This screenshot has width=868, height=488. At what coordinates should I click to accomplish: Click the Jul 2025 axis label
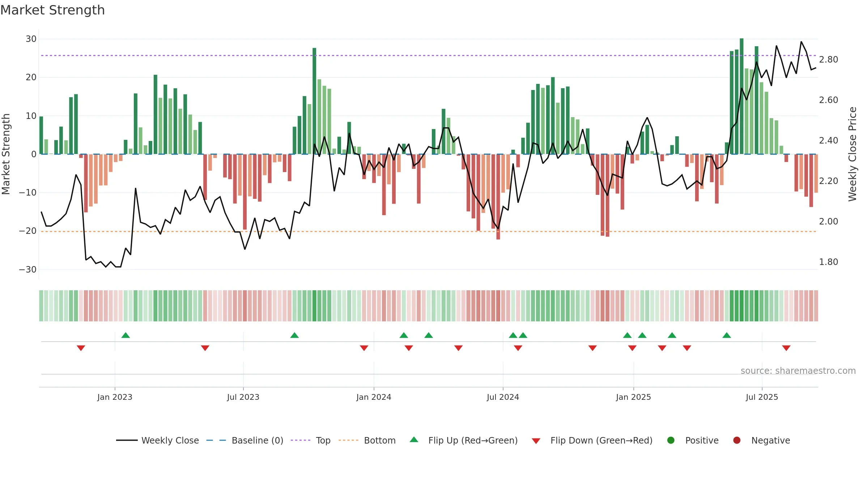pos(762,397)
